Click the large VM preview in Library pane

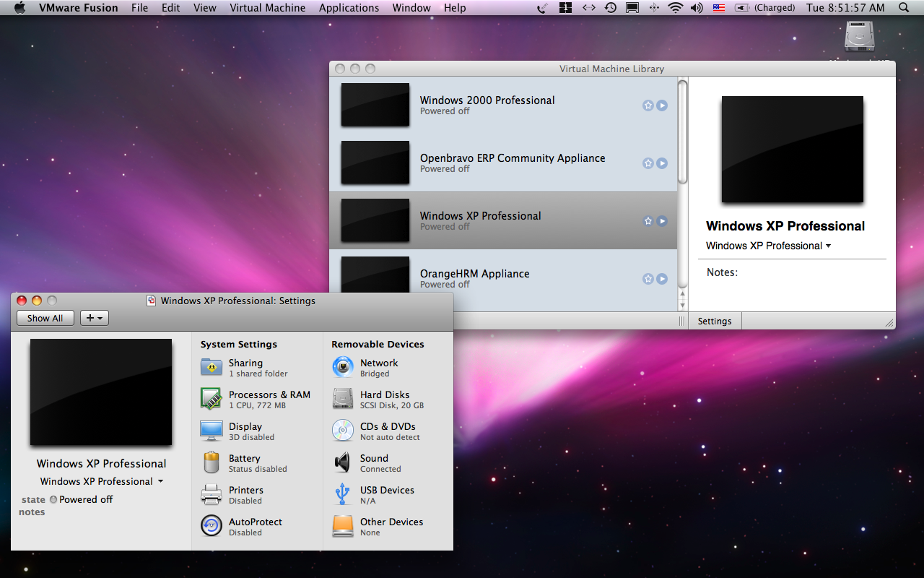(x=793, y=150)
